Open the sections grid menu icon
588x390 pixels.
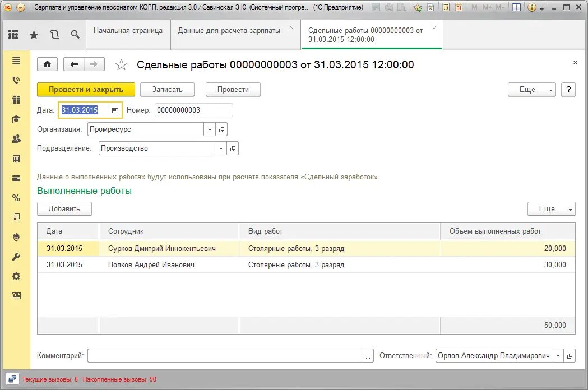point(13,35)
